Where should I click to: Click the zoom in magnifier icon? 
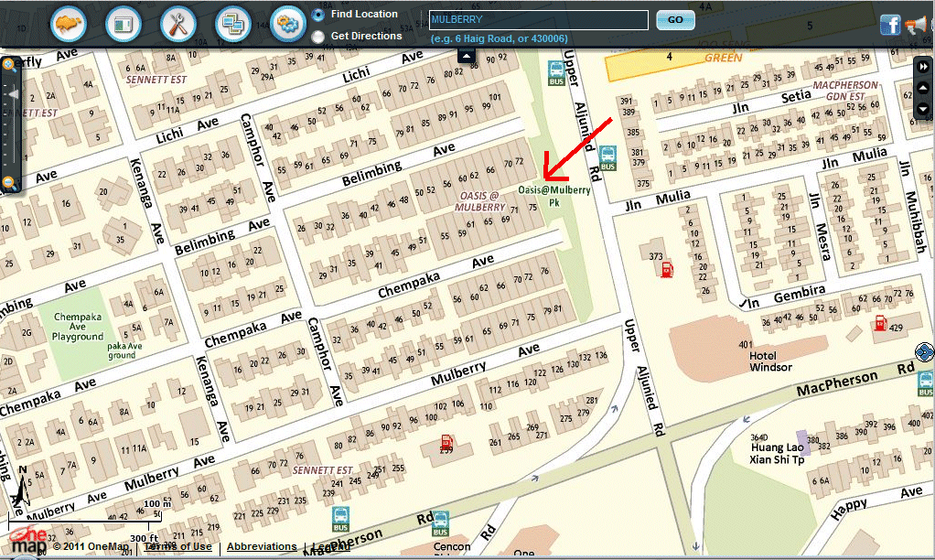pos(9,64)
